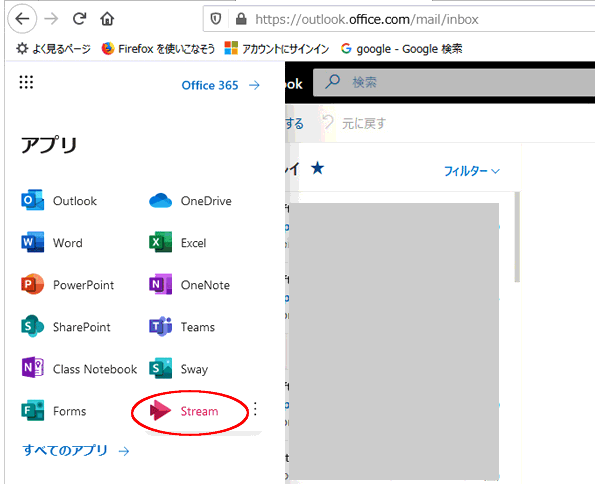595x484 pixels.
Task: Click browser forward arrow
Action: tap(51, 19)
